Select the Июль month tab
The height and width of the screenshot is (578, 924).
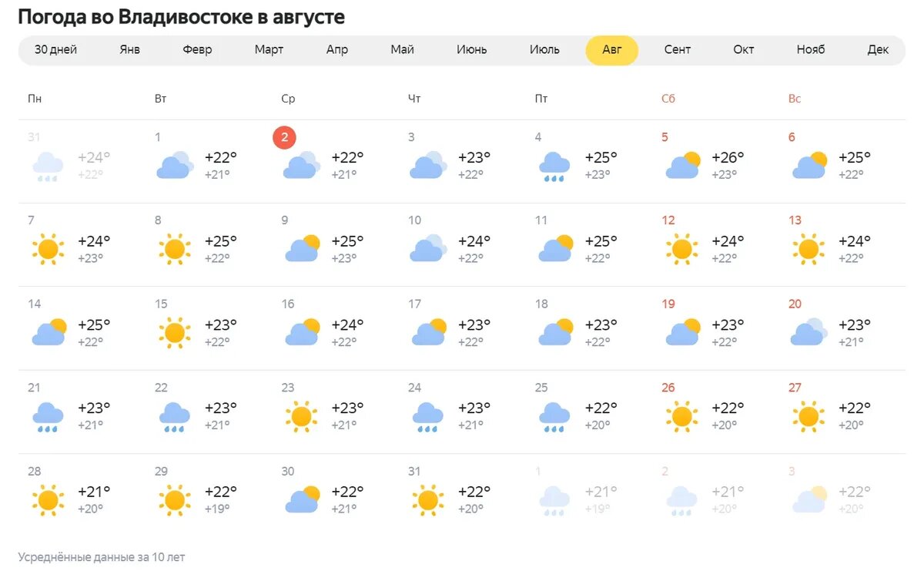[x=544, y=49]
